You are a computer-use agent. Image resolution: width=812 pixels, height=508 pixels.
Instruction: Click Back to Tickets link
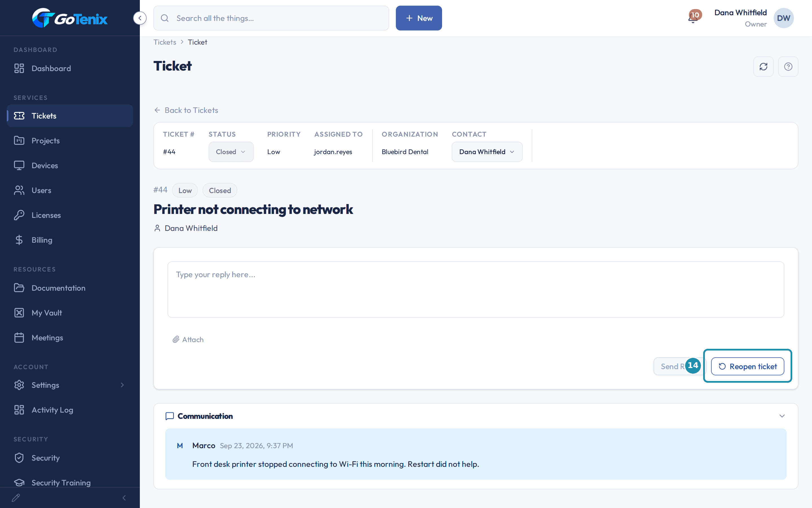point(186,110)
